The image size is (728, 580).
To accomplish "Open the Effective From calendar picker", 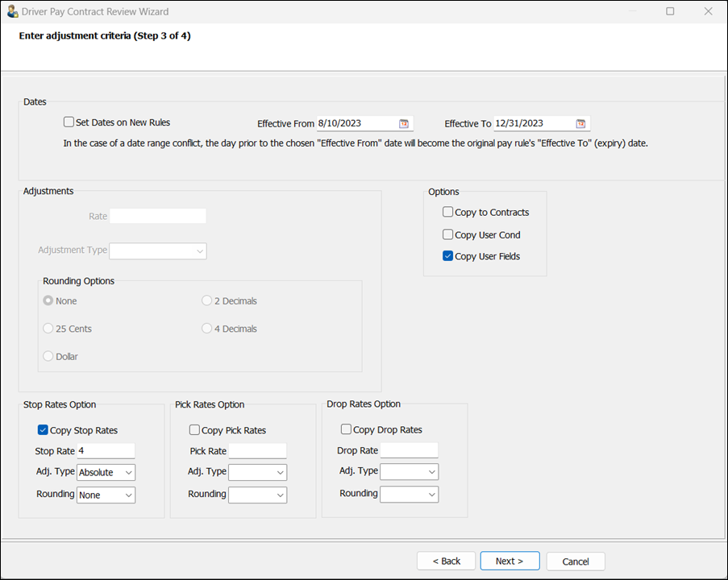I will (404, 123).
